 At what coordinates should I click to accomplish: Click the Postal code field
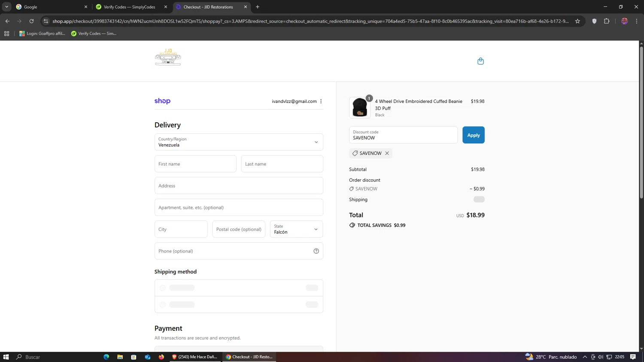[x=239, y=229]
